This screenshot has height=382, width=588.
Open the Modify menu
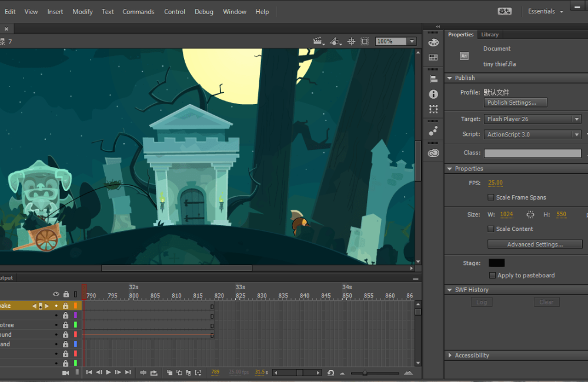point(82,12)
